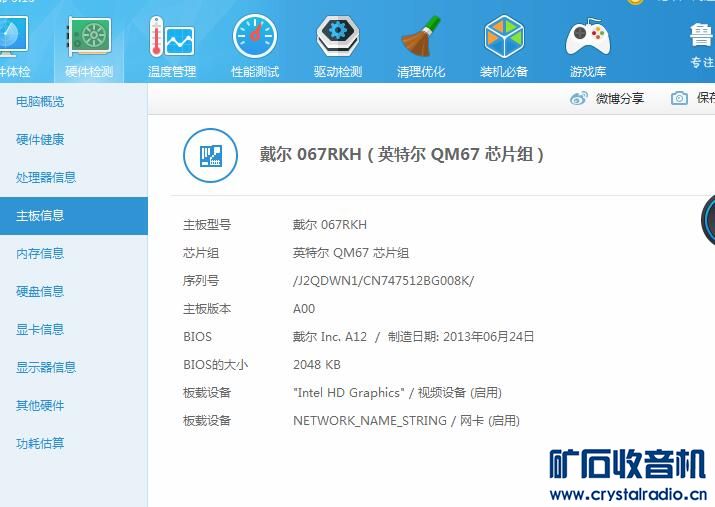The height and width of the screenshot is (507, 715).
Task: Select 硬件健康 in the sidebar
Action: 40,139
